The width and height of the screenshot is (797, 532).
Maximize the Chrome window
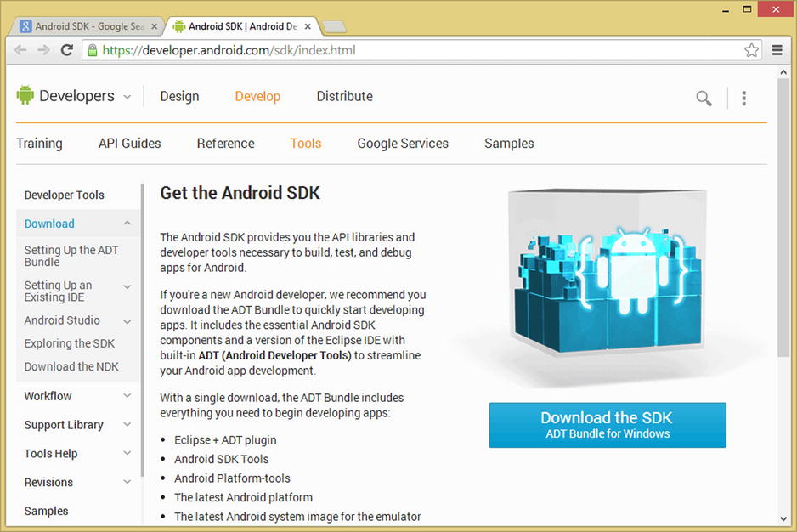point(747,9)
